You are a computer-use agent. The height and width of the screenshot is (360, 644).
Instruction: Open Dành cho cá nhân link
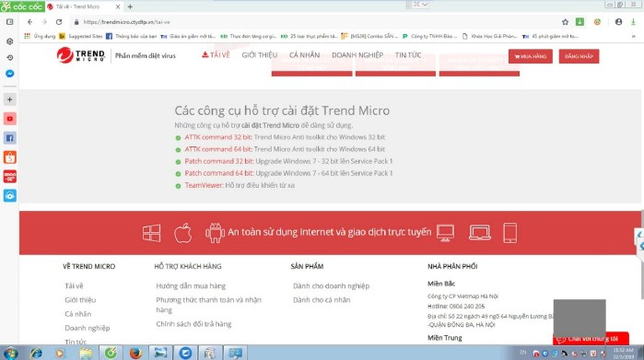[x=322, y=299]
